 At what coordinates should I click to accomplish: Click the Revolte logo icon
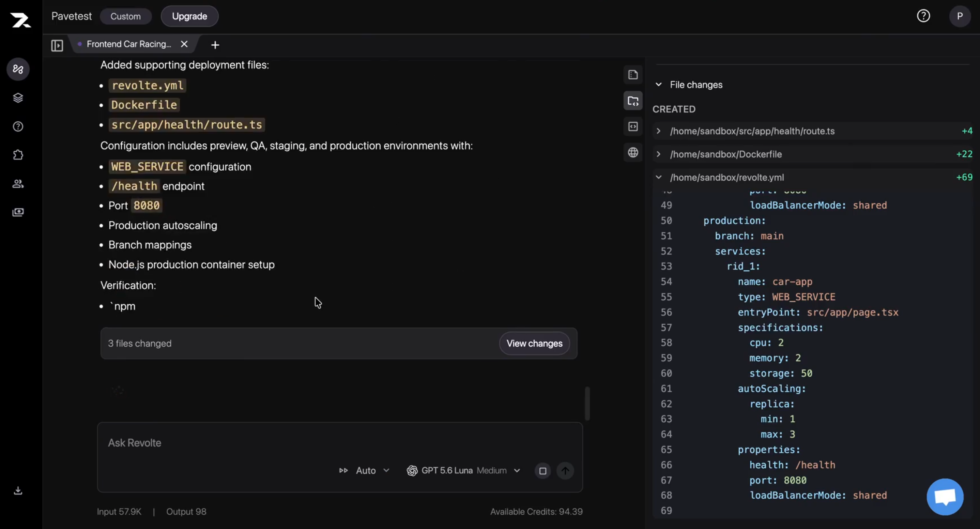pos(20,20)
